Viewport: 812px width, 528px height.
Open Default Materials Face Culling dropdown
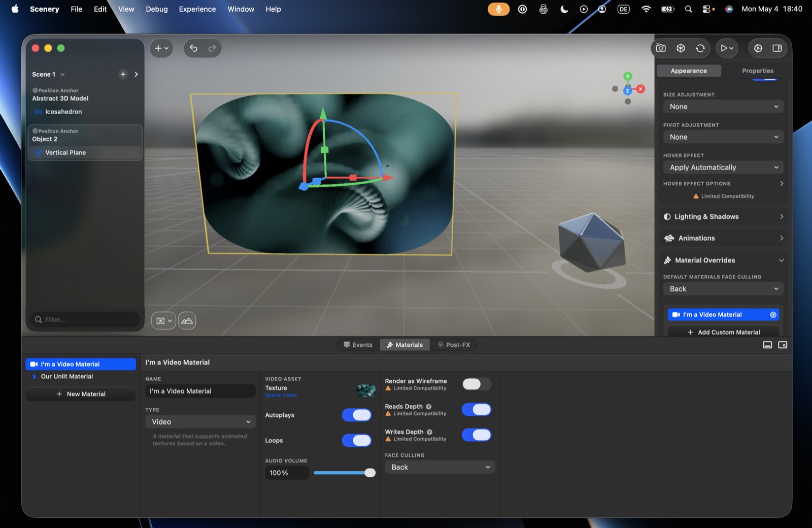pos(723,289)
